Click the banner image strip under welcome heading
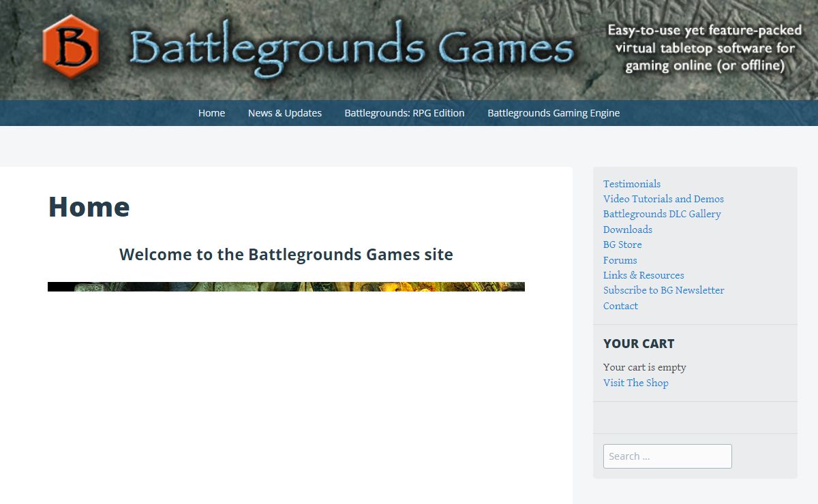This screenshot has height=504, width=818. [286, 287]
